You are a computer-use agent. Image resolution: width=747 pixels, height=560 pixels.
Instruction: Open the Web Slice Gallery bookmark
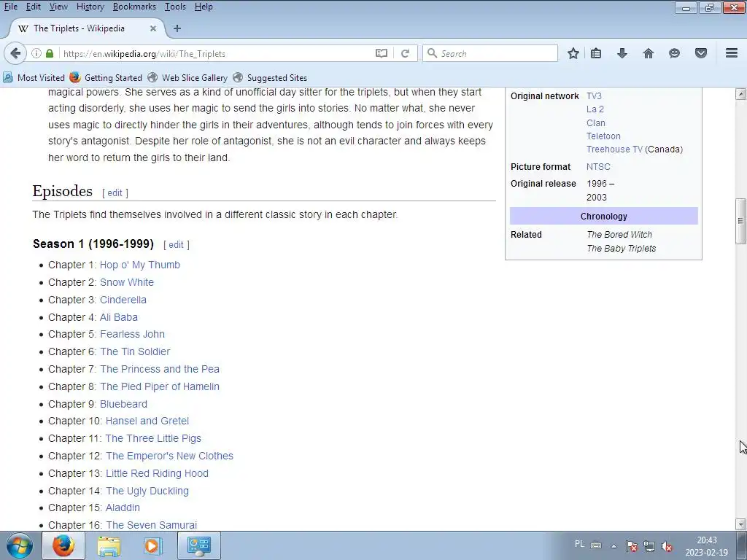coord(187,77)
